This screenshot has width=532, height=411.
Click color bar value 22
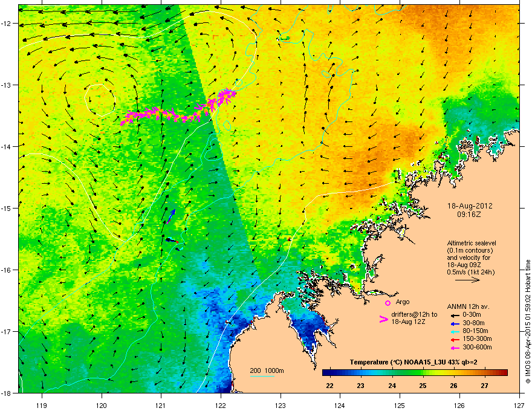[x=329, y=386]
